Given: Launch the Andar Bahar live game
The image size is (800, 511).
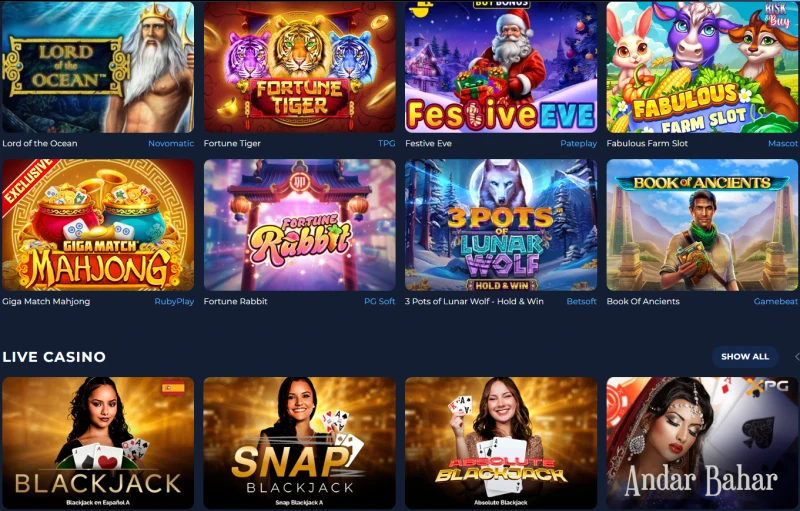Looking at the screenshot, I should (703, 443).
